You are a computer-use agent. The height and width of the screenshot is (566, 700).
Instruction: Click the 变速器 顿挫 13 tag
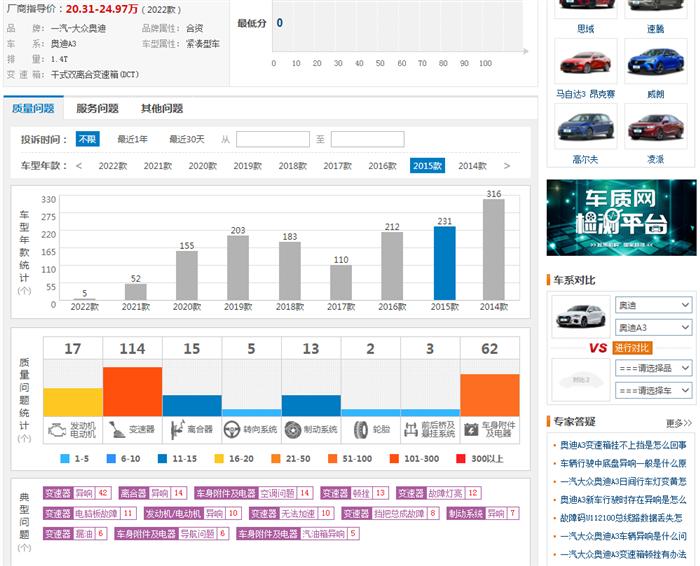coord(354,493)
